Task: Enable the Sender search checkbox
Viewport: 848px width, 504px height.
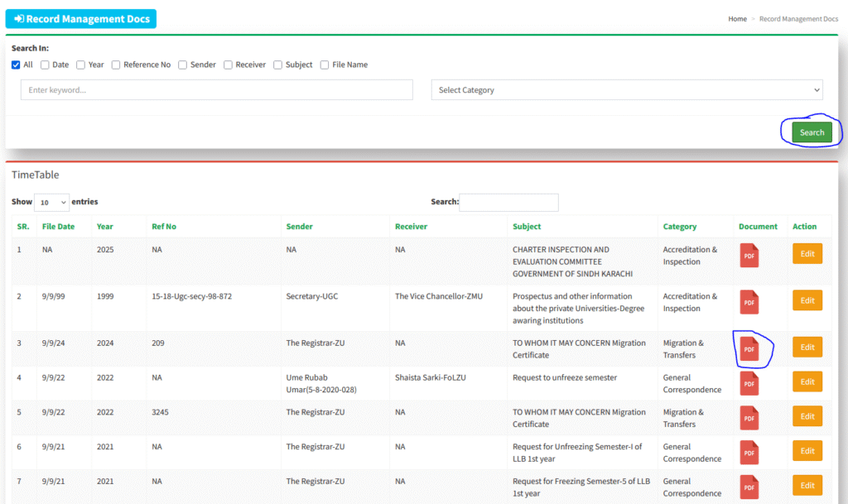Action: point(183,65)
